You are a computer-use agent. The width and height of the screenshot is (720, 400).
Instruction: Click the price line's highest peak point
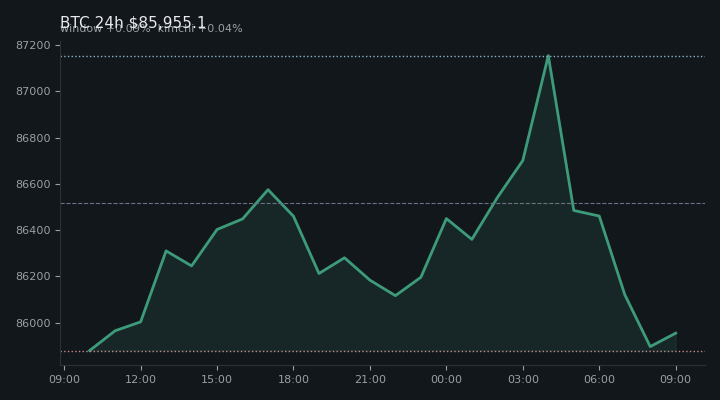[548, 56]
